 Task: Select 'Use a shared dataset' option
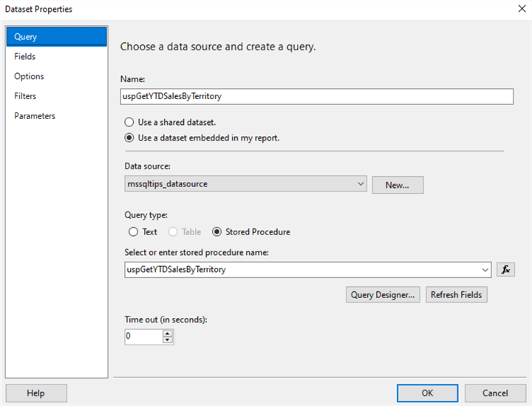click(x=129, y=122)
